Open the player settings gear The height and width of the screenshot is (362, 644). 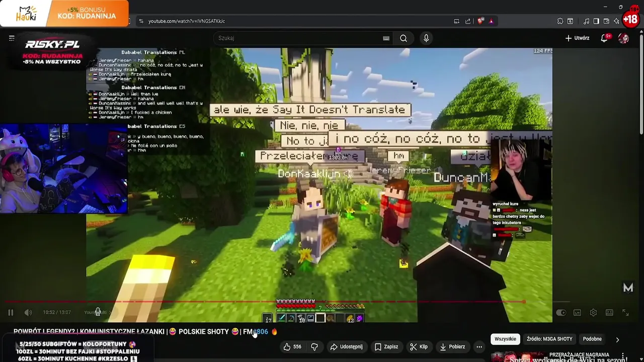click(593, 312)
